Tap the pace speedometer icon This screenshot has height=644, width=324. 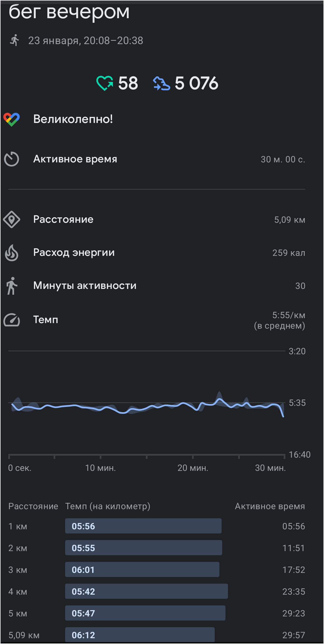click(12, 320)
